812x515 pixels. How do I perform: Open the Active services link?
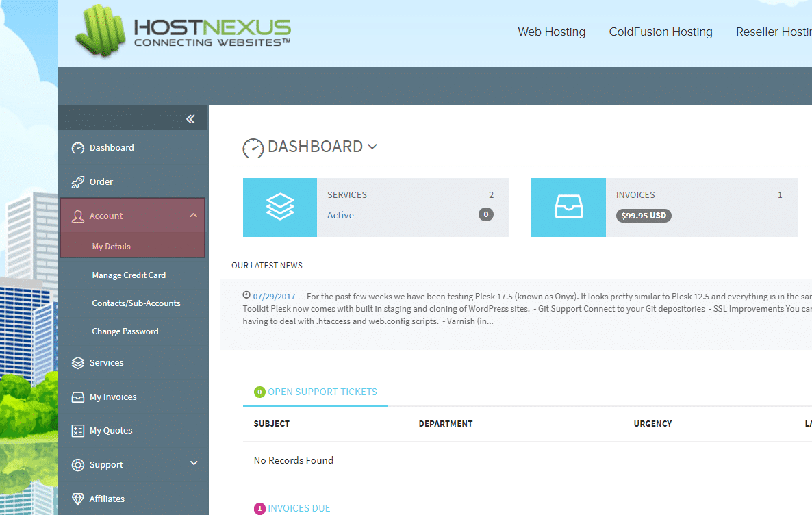[340, 215]
